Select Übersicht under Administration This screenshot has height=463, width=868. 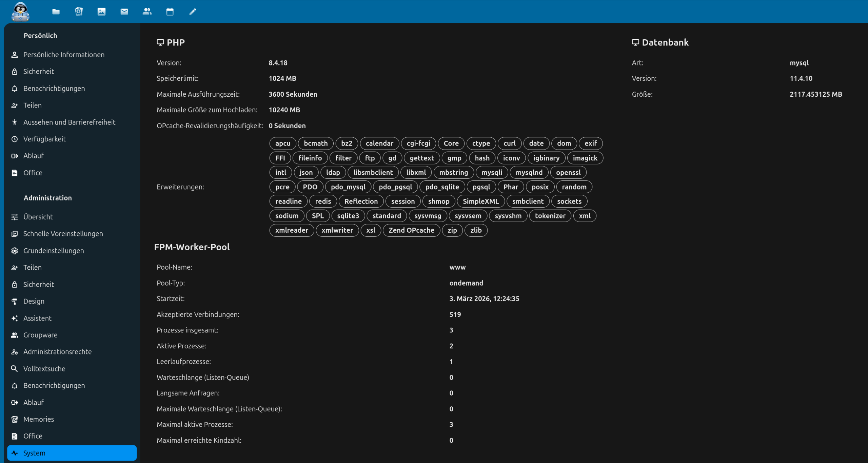[x=38, y=217]
